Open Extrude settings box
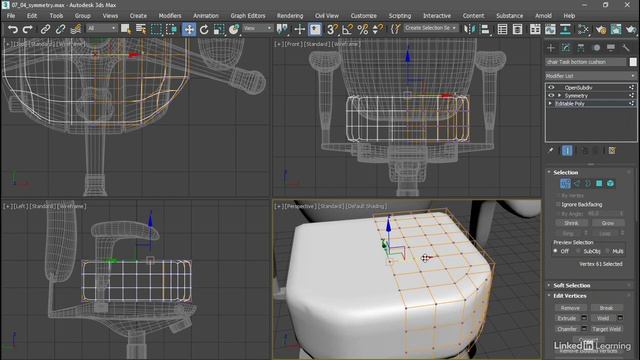Viewport: 640px width, 360px height. pyautogui.click(x=584, y=318)
